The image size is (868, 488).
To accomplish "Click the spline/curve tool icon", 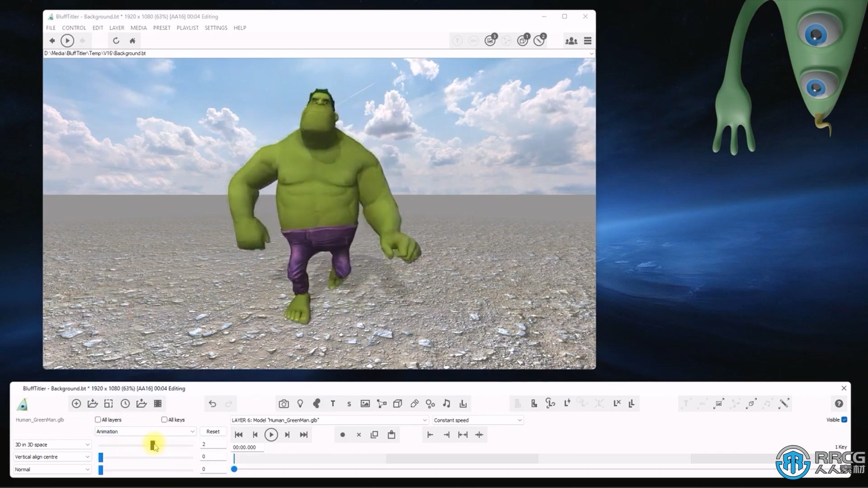I will 382,404.
